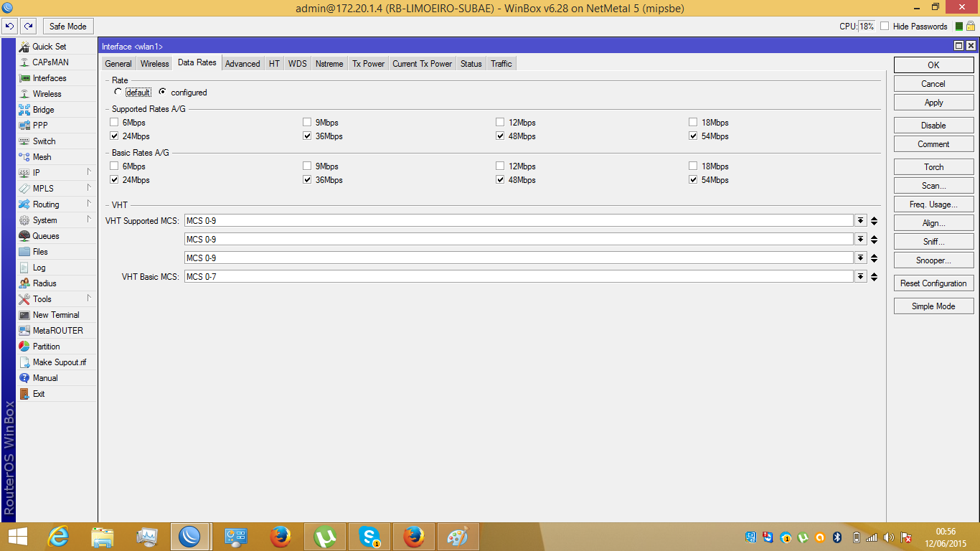Viewport: 980px width, 551px height.
Task: Open the VHT Basic MCS dropdown arrow
Action: (x=860, y=277)
